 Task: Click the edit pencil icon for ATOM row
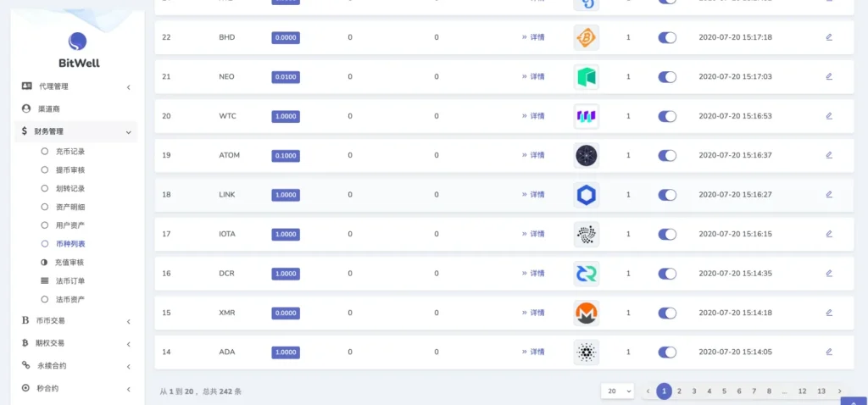(x=829, y=155)
